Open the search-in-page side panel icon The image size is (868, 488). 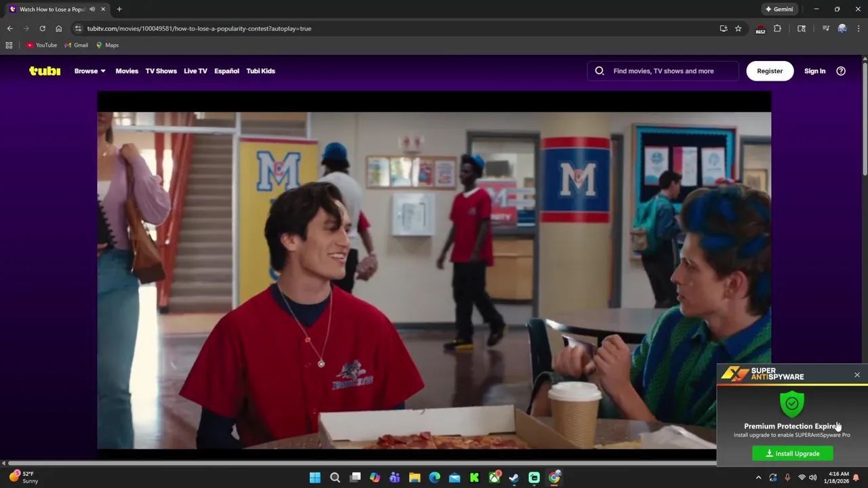(802, 28)
